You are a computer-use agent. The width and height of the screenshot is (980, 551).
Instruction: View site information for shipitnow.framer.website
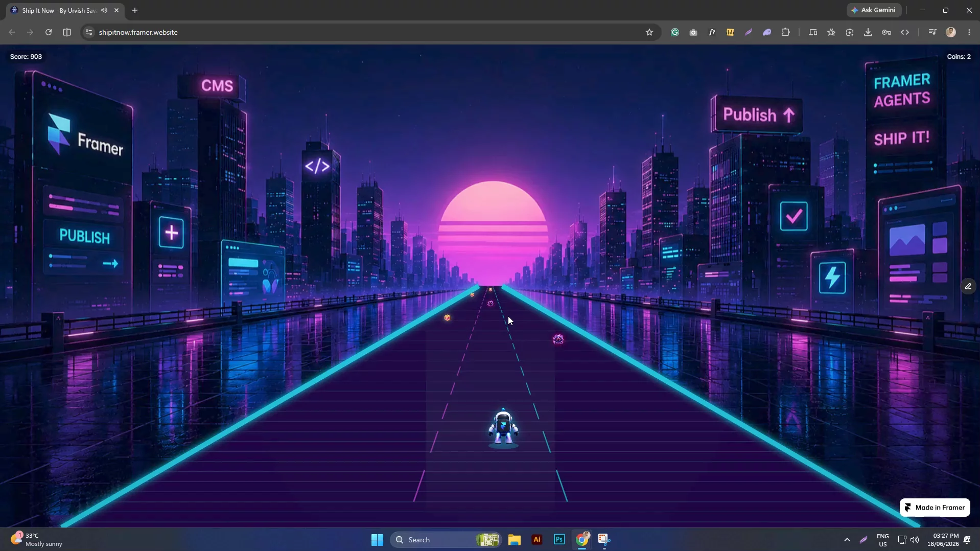[89, 32]
